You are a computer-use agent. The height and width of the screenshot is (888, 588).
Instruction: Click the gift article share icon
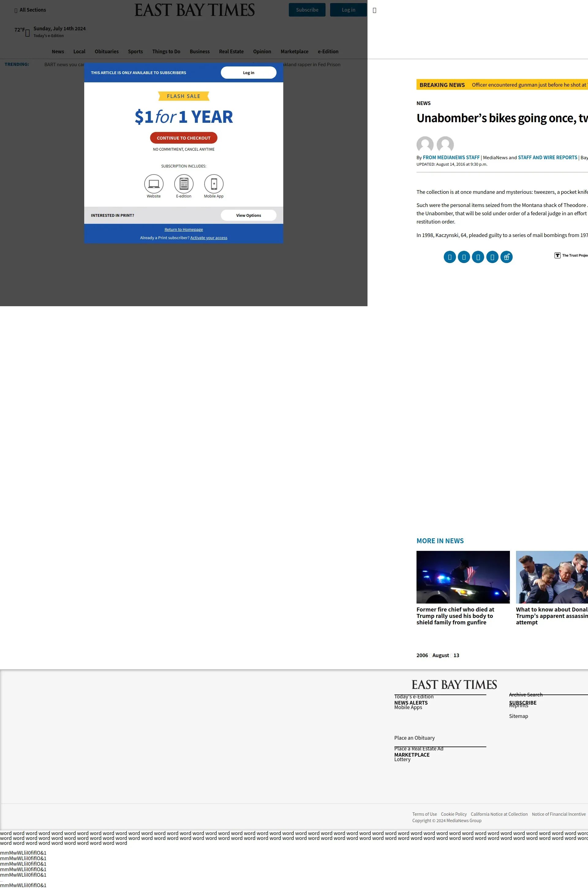coord(506,257)
